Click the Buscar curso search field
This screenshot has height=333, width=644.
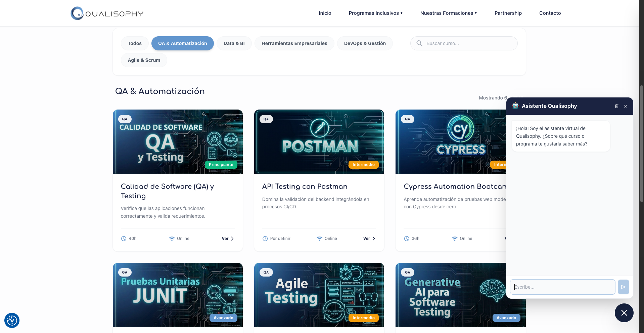[x=464, y=43]
